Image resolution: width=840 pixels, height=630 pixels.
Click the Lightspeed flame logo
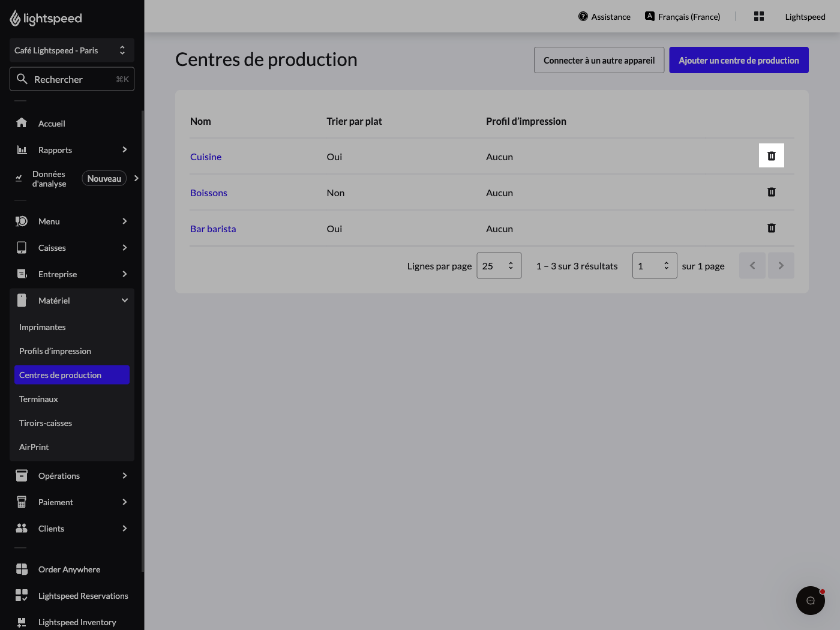click(15, 19)
